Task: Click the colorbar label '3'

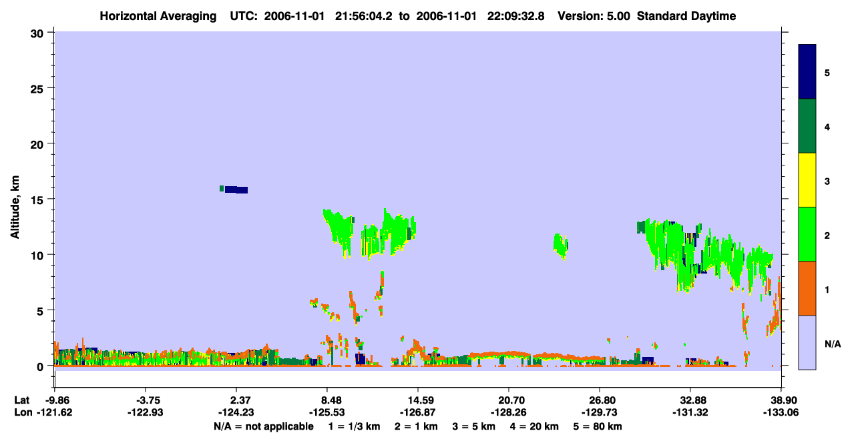Action: click(x=827, y=180)
